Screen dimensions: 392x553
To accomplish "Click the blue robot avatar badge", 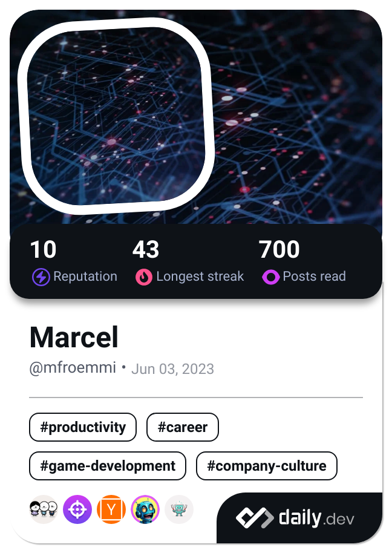I will [145, 509].
